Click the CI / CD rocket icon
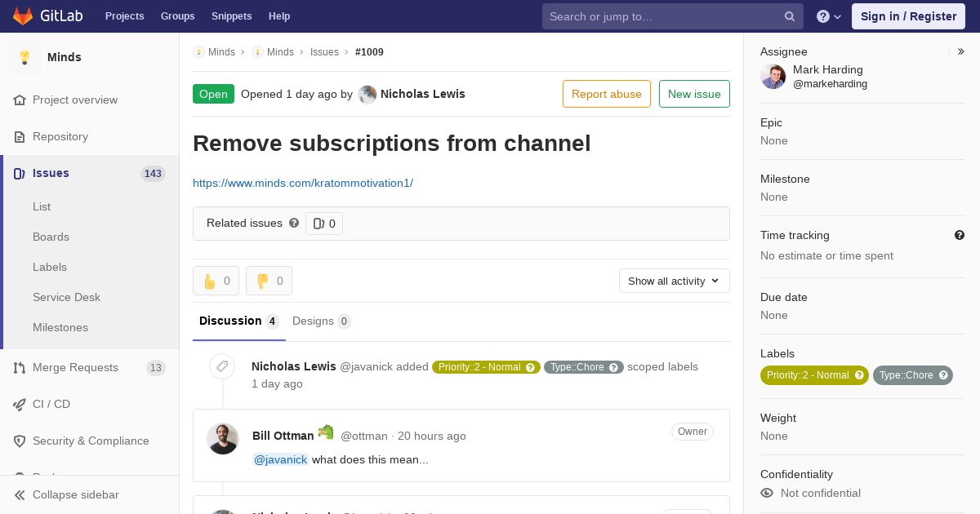Image resolution: width=980 pixels, height=514 pixels. (x=20, y=404)
